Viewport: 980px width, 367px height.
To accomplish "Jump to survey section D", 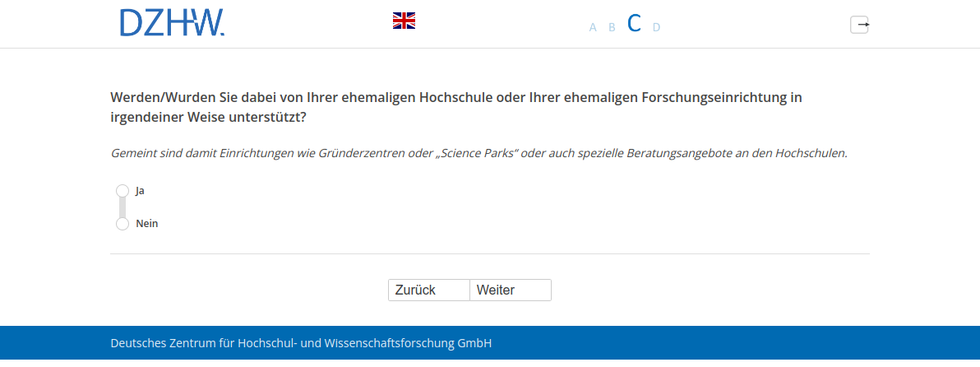I will pyautogui.click(x=656, y=27).
